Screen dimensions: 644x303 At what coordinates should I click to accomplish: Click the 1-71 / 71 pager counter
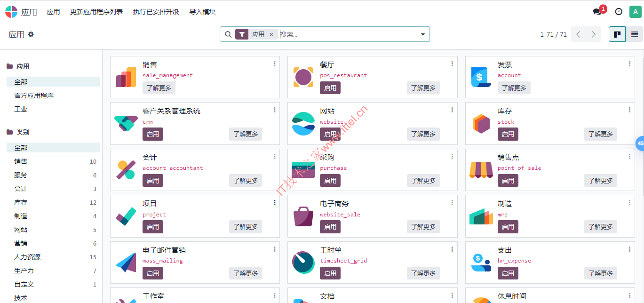pos(553,34)
